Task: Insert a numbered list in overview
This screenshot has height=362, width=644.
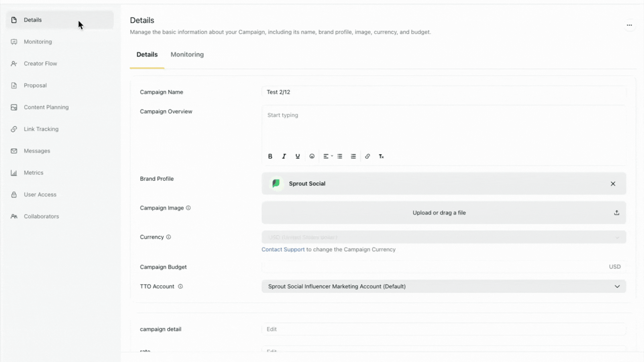Action: coord(353,156)
